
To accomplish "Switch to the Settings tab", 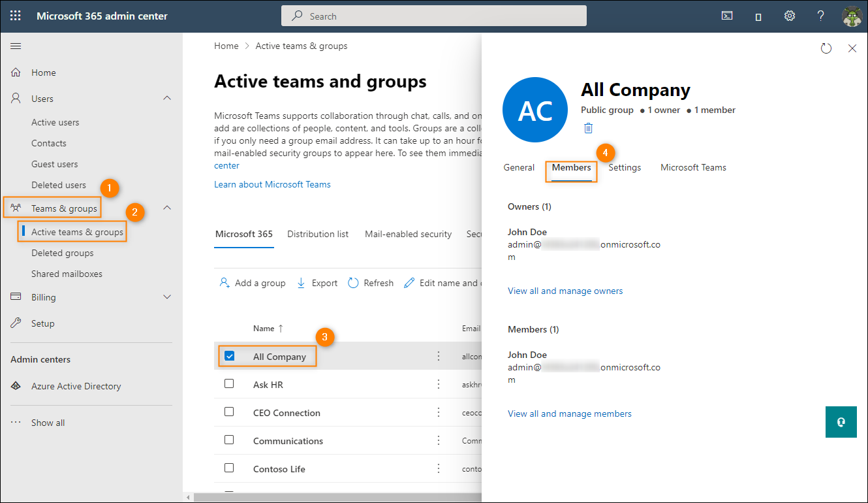I will (625, 168).
